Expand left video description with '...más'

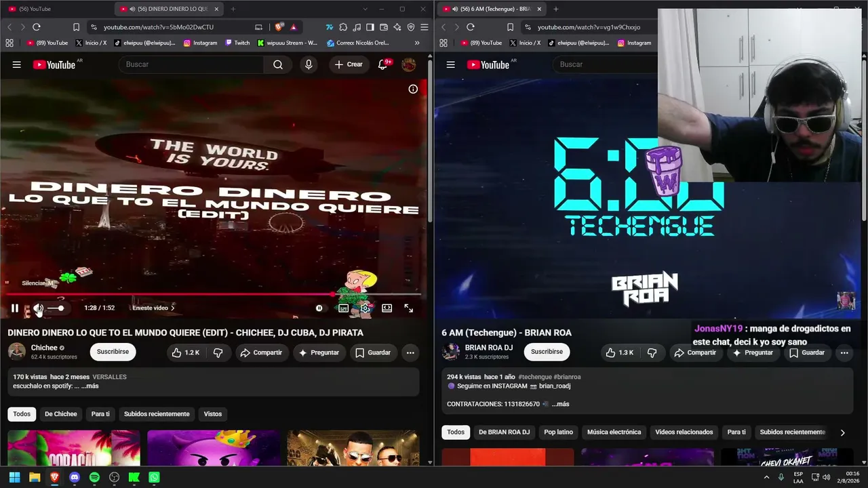pos(90,386)
